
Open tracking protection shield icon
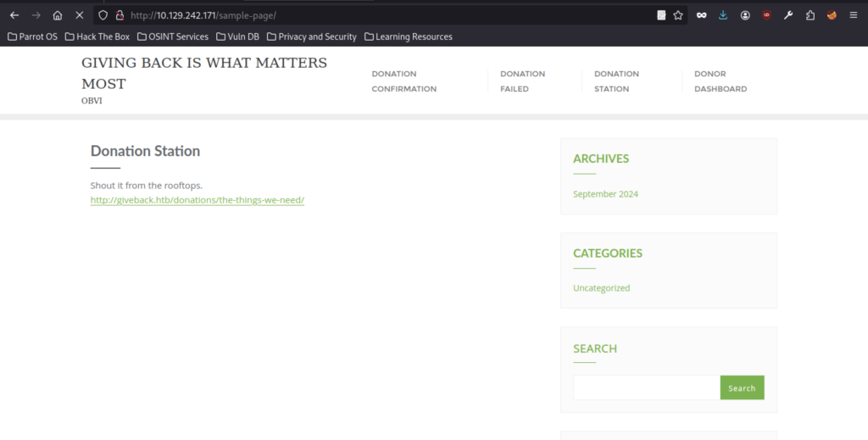pyautogui.click(x=103, y=15)
